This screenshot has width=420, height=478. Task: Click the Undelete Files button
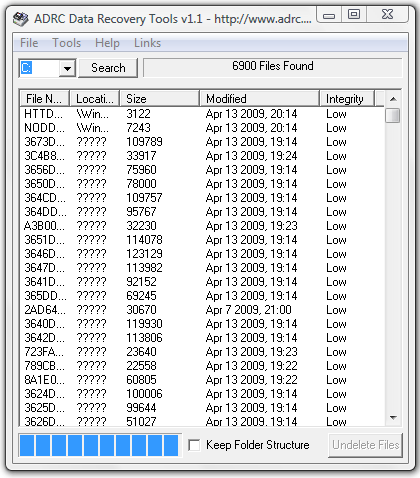point(365,445)
